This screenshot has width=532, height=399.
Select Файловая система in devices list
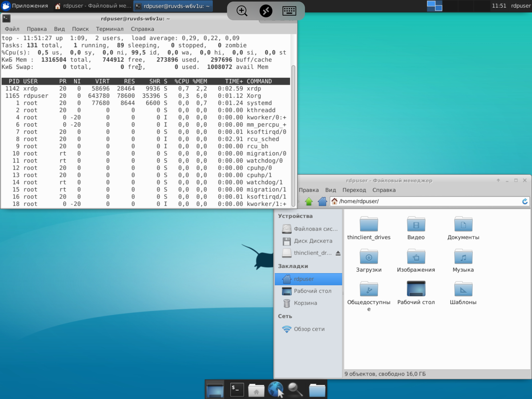pyautogui.click(x=315, y=229)
